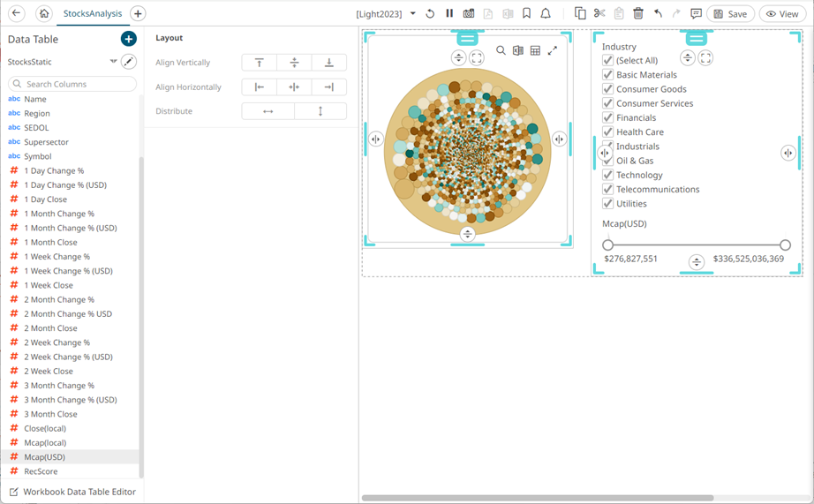Toggle the (Select All) industry checkbox
The height and width of the screenshot is (504, 814).
(x=607, y=61)
